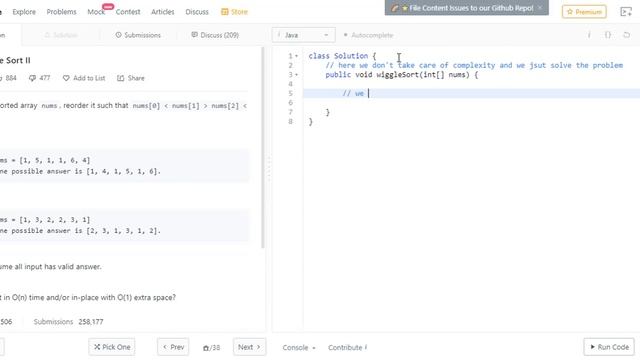Click the Store shop icon
This screenshot has width=640, height=360.
pyautogui.click(x=224, y=12)
